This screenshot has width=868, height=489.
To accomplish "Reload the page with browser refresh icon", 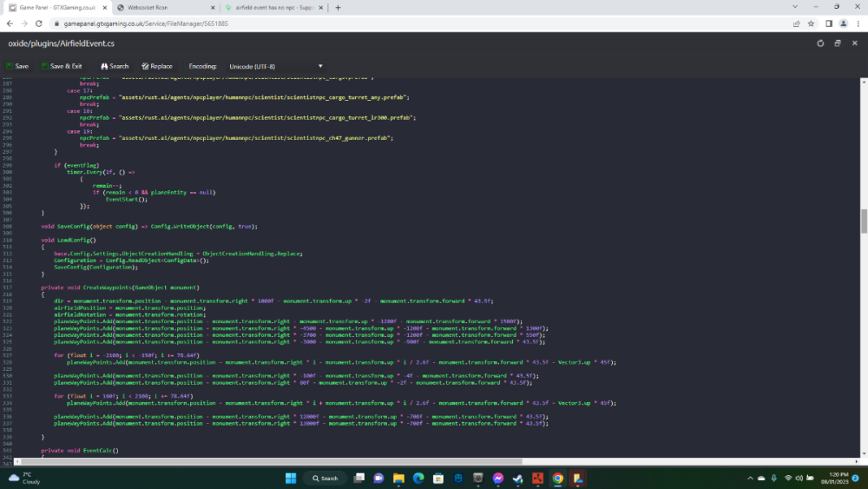I will pos(39,23).
